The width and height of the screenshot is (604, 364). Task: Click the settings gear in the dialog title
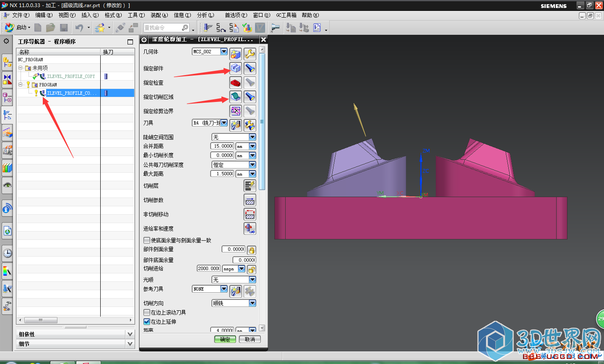(144, 39)
